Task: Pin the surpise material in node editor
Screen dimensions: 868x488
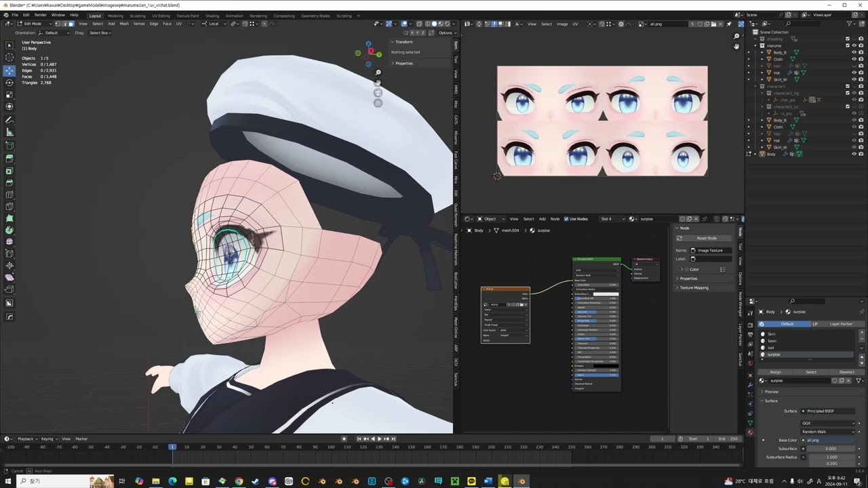Action: click(x=705, y=219)
